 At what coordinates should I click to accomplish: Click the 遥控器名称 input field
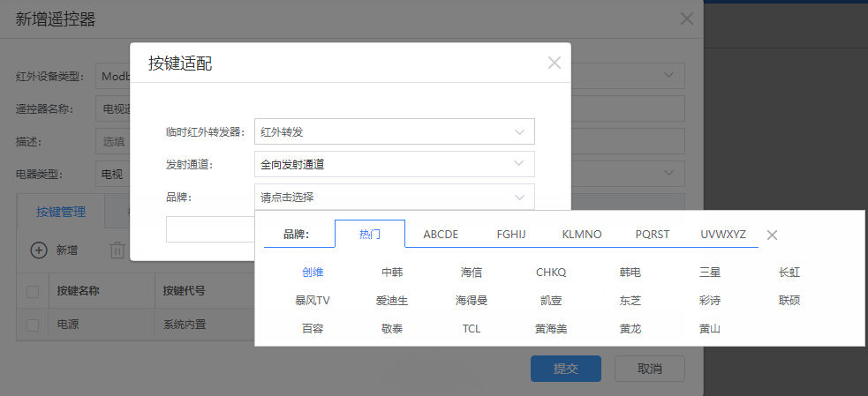[390, 108]
